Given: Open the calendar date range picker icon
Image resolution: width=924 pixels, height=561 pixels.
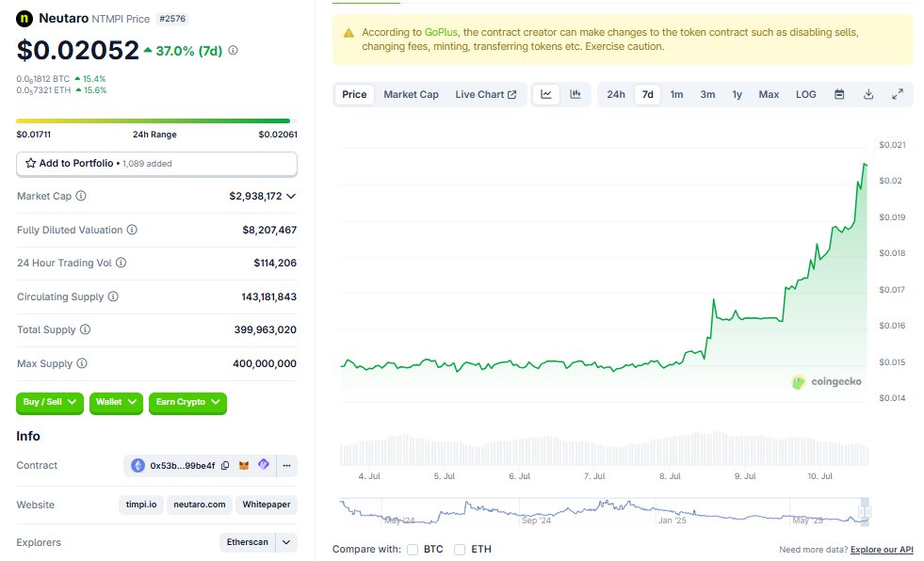Looking at the screenshot, I should pyautogui.click(x=839, y=94).
